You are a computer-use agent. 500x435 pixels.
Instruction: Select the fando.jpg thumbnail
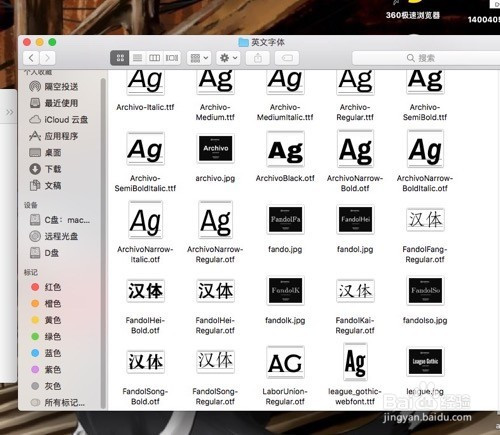(285, 220)
